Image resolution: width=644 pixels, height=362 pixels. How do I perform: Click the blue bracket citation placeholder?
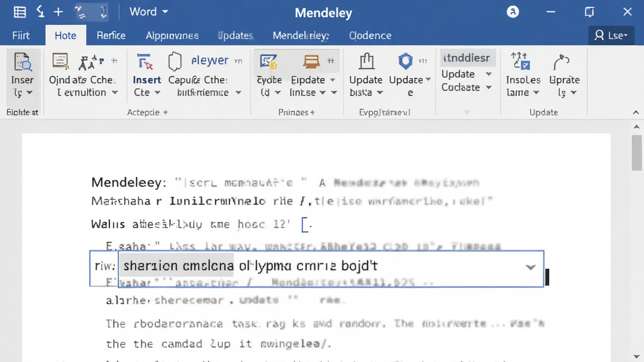306,225
